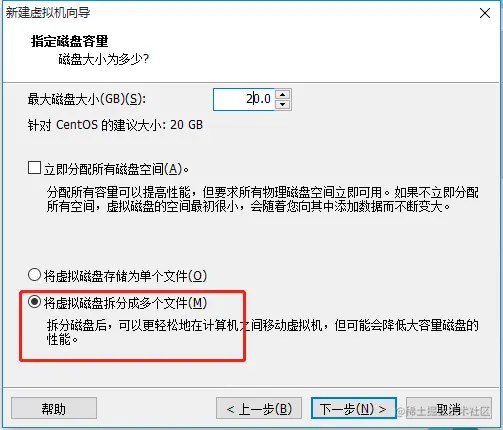
Task: Click the 磁盘大小为多少? subtitle text
Action: (104, 59)
